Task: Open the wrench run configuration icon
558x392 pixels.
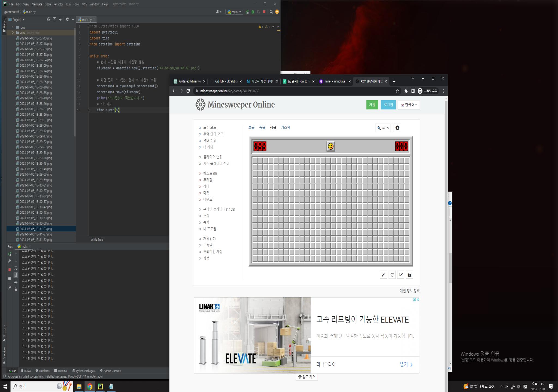Action: pyautogui.click(x=10, y=261)
